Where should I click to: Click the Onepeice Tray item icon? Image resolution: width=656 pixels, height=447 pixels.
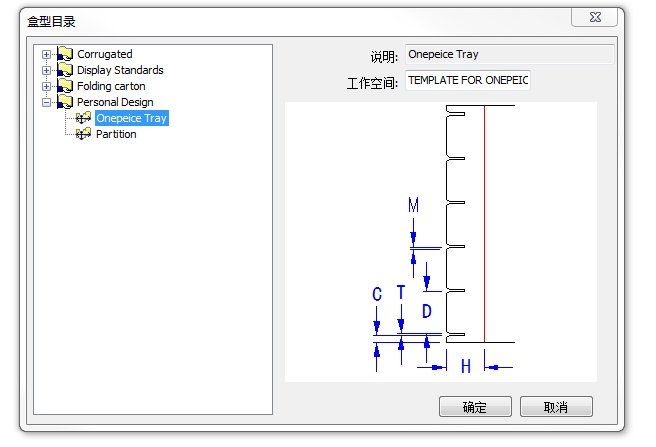[83, 118]
